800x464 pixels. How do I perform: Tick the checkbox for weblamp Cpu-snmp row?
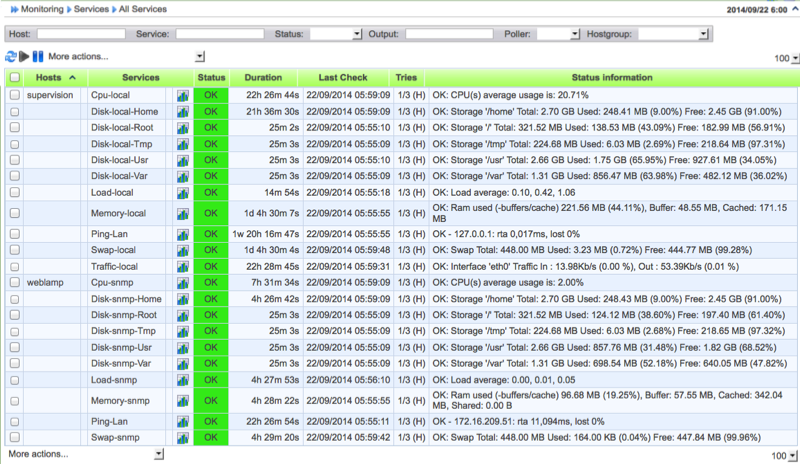pyautogui.click(x=14, y=283)
